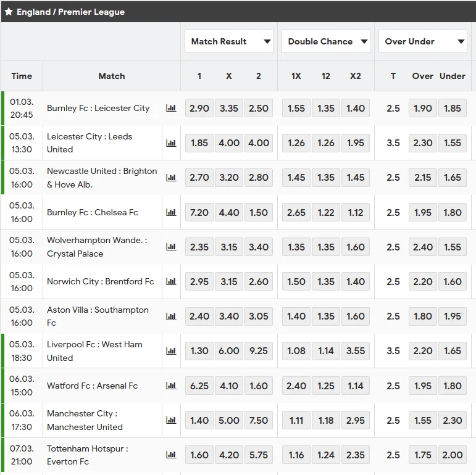The image size is (476, 475).
Task: Choose Under 2.00 for Tottenham vs Everton
Action: pos(453,455)
